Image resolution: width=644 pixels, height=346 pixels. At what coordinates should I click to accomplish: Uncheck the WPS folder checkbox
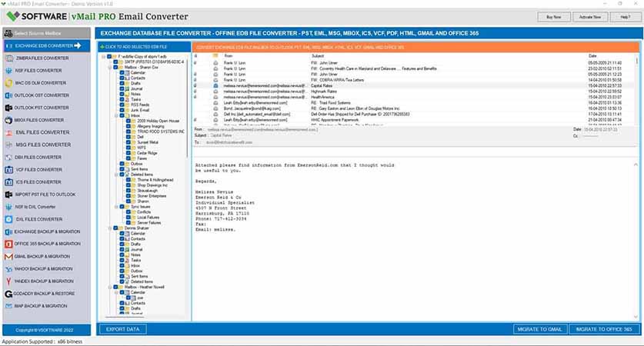(128, 148)
